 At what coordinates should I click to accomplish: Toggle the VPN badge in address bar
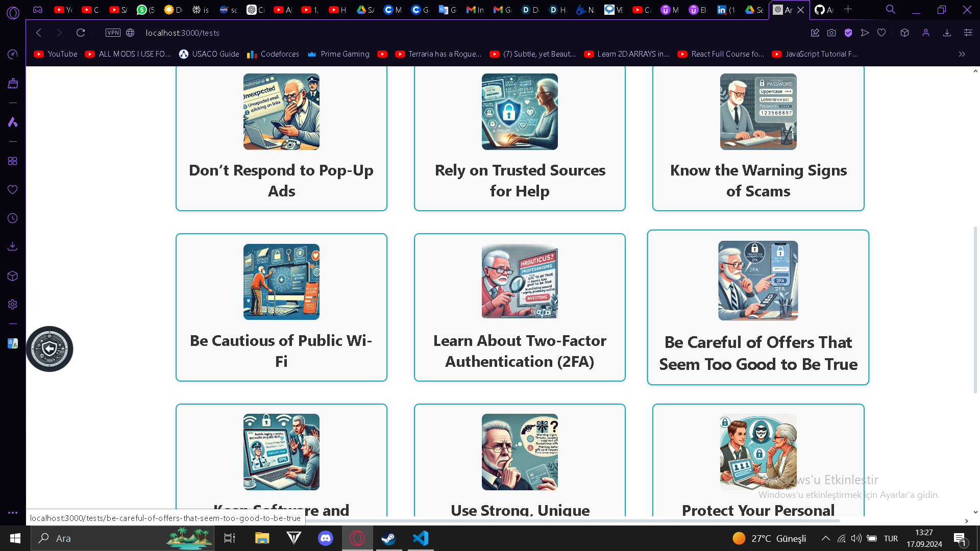click(x=113, y=33)
